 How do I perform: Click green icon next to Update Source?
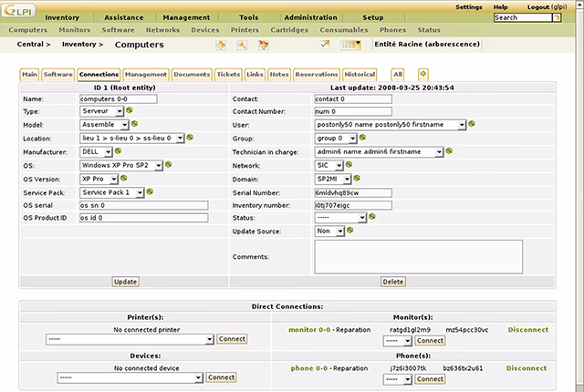pos(349,231)
